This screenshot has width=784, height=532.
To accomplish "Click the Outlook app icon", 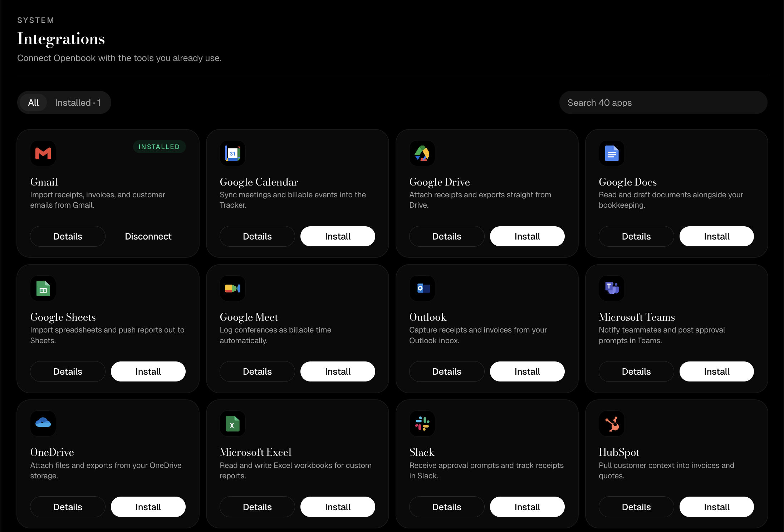I will click(422, 289).
